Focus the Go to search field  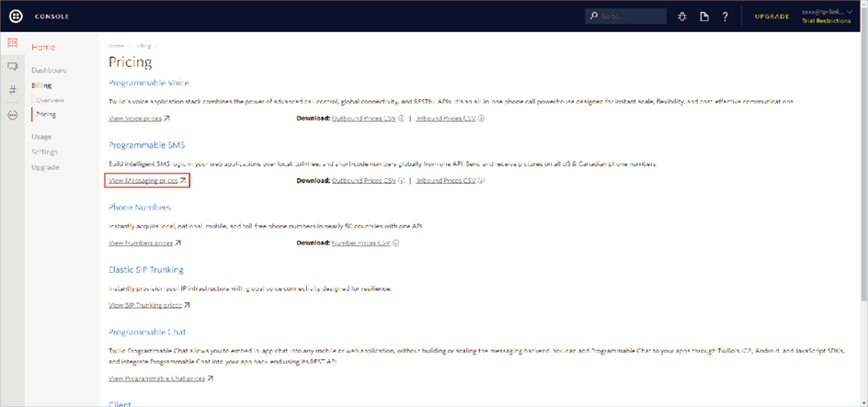625,16
